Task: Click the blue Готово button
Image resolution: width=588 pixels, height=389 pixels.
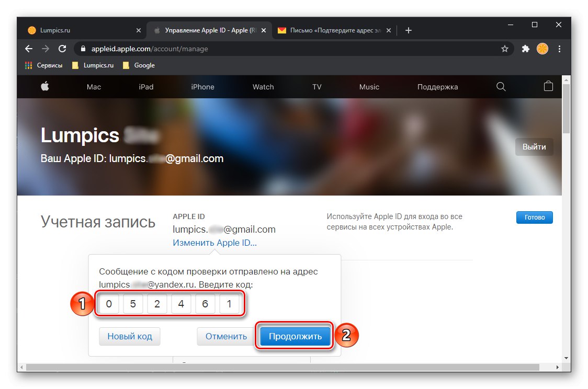Action: 534,218
